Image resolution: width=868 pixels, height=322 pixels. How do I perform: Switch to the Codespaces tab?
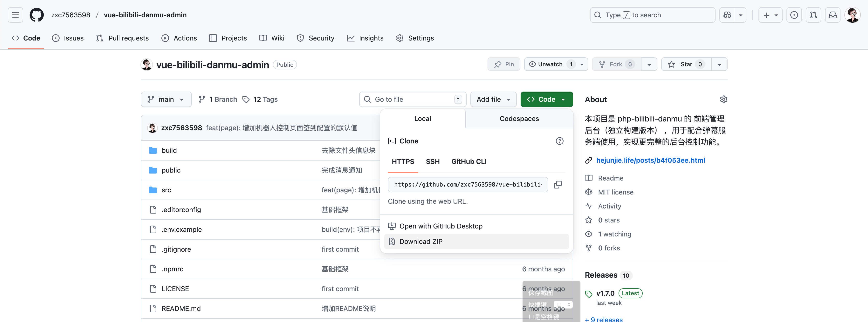tap(519, 118)
